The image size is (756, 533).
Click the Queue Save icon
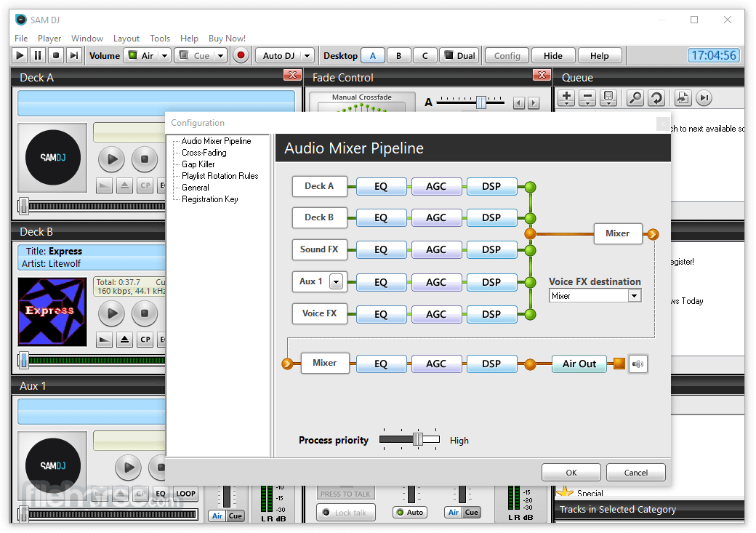(608, 98)
